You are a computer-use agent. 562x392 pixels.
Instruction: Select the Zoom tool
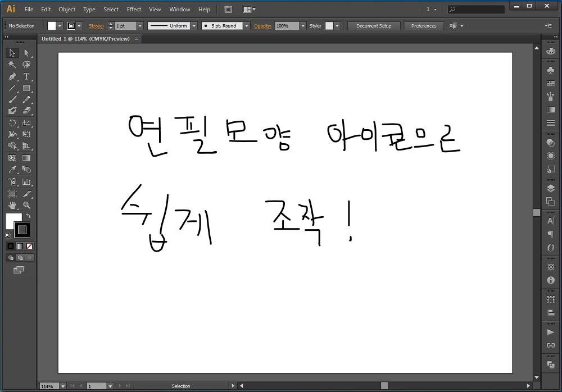tap(26, 206)
